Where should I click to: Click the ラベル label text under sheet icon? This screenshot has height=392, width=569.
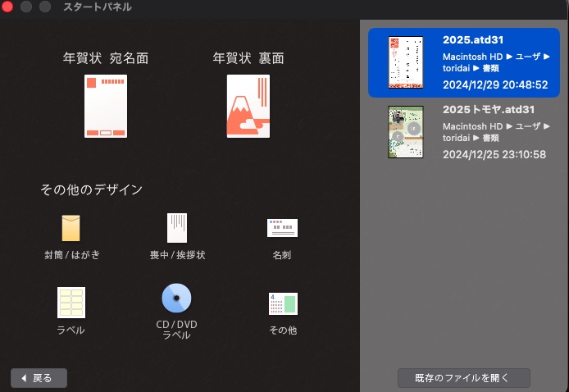pos(71,330)
